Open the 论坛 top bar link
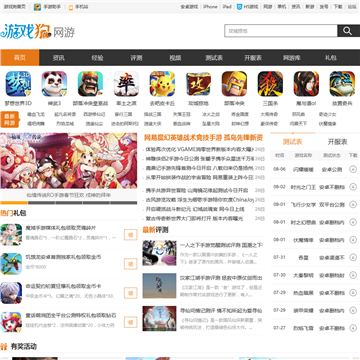The width and height of the screenshot is (360, 360). [x=352, y=7]
